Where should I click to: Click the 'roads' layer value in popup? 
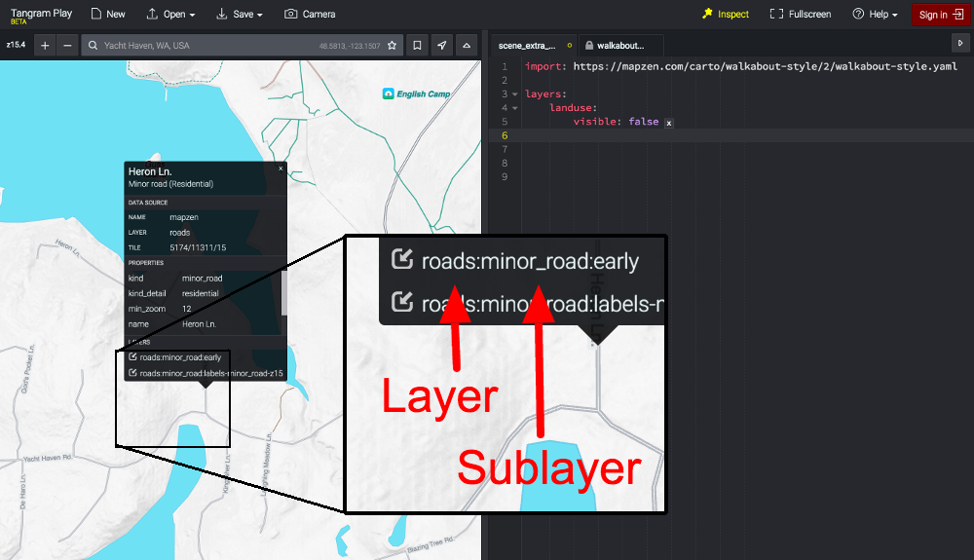[x=179, y=232]
